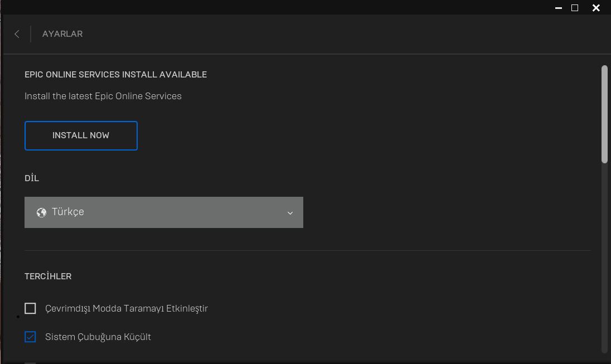Click the Install the latest Epic Online Services text

(x=103, y=96)
